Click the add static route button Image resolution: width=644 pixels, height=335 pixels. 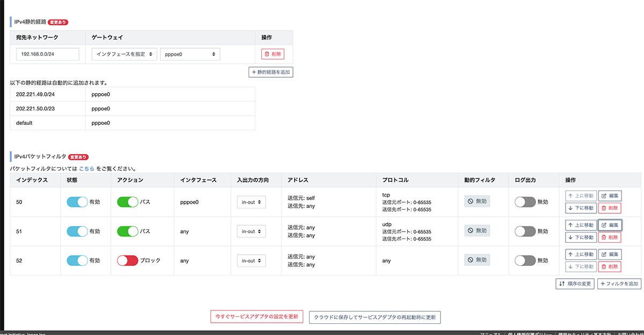point(271,72)
